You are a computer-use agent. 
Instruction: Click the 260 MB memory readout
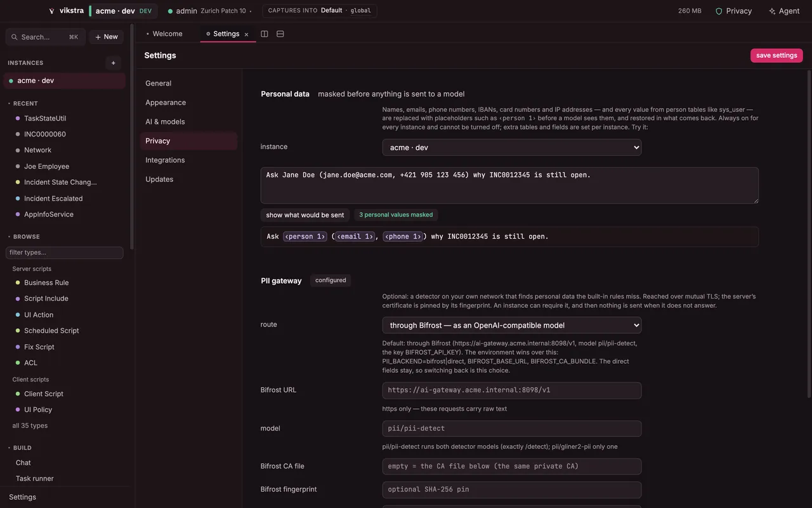tap(690, 11)
